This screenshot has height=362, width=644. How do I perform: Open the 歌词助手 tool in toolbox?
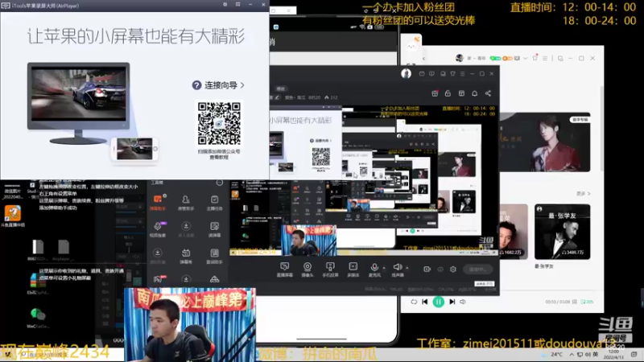pos(214,256)
